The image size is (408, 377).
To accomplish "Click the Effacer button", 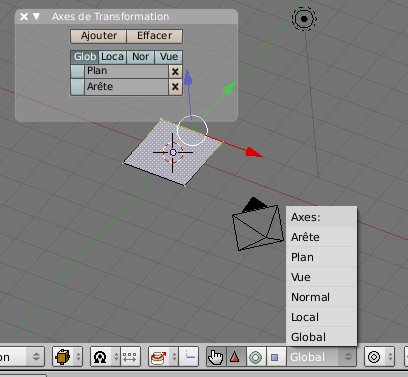I will [155, 36].
